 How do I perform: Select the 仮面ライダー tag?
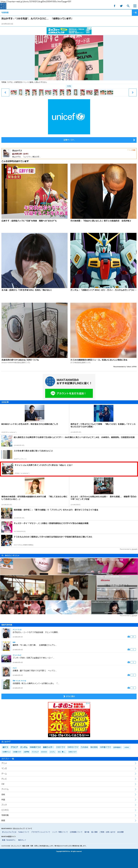(x=48, y=747)
